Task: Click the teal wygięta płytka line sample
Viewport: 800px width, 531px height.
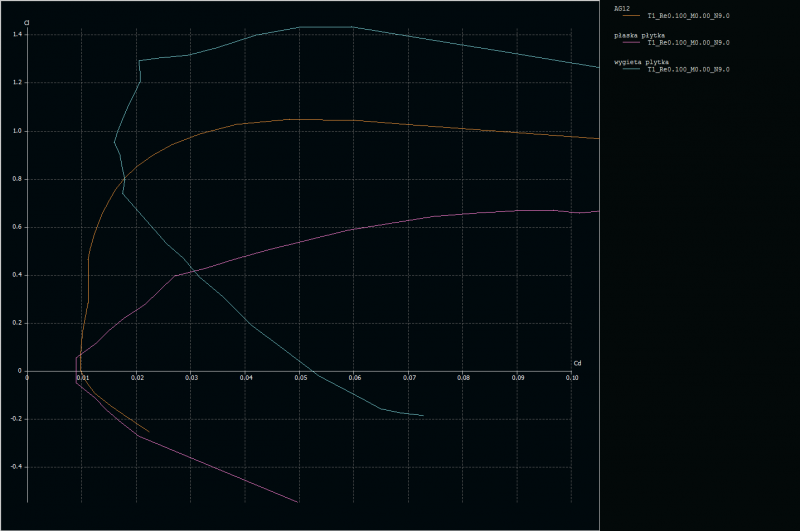Action: 630,70
